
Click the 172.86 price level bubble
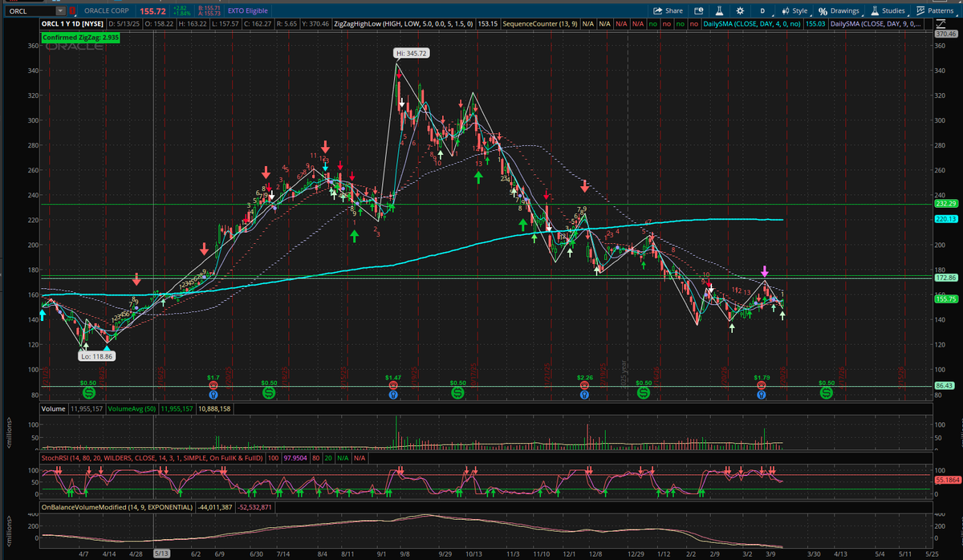tap(947, 277)
